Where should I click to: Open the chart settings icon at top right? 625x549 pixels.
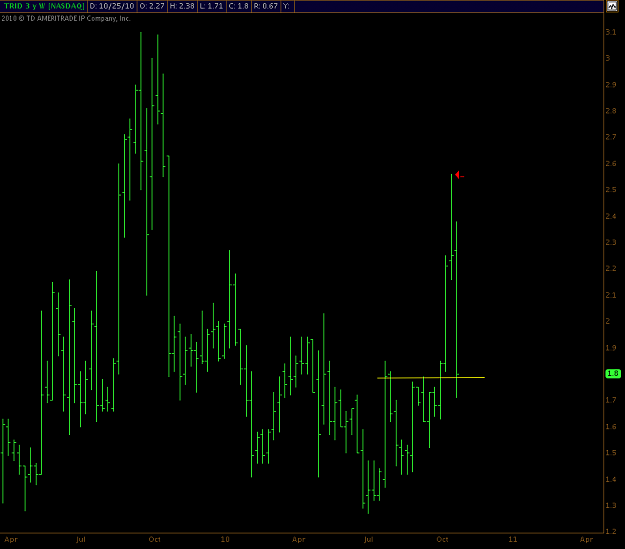(x=612, y=6)
